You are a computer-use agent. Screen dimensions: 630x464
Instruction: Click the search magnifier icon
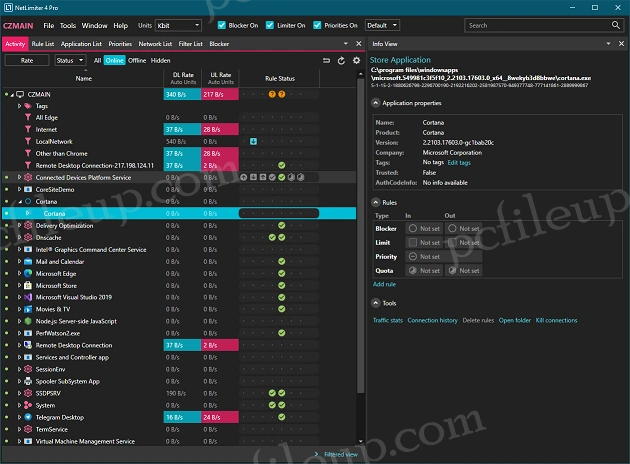(x=616, y=25)
